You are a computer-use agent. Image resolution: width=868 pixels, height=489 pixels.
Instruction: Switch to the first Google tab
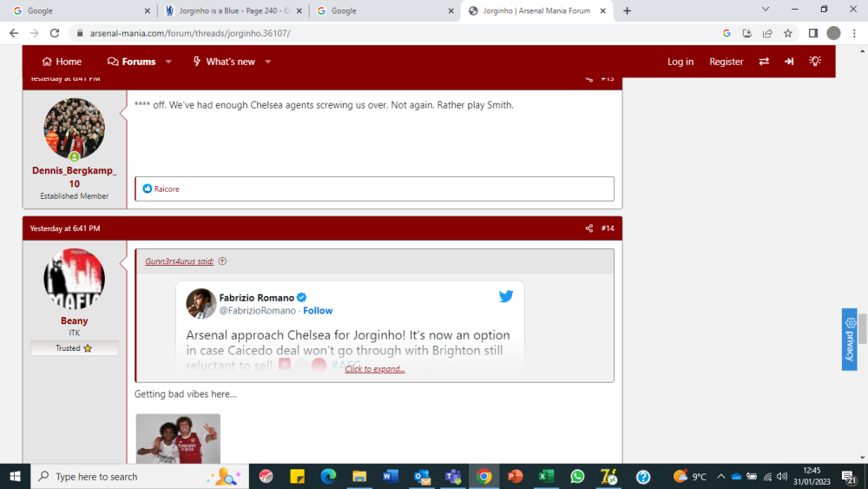click(80, 10)
